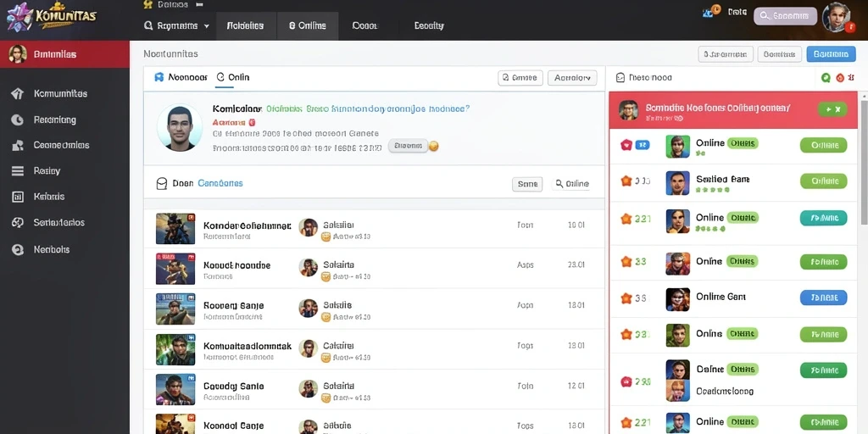
Task: Open the user avatar in the top-right corner
Action: click(x=837, y=18)
